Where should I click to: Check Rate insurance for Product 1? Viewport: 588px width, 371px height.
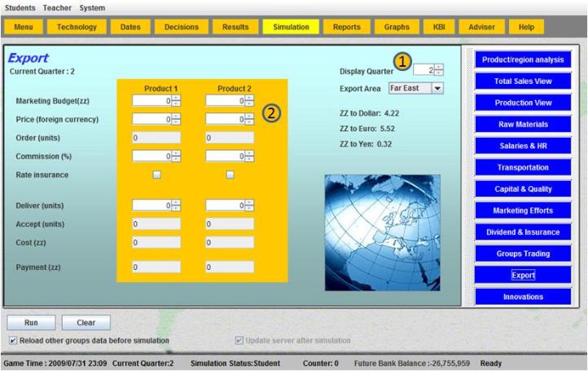click(x=157, y=174)
